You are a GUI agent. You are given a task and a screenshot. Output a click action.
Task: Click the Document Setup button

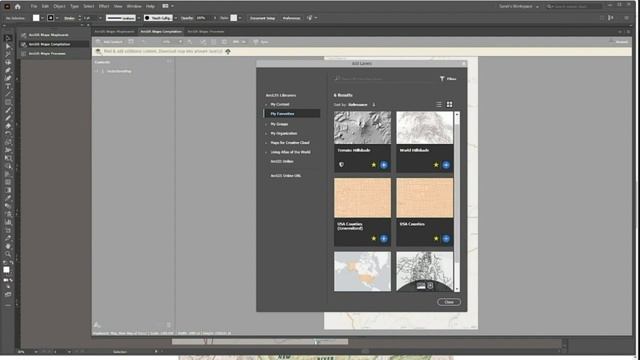262,18
